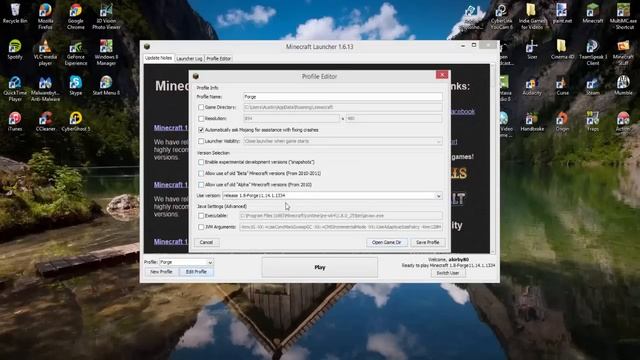This screenshot has width=640, height=360.
Task: Select the Windows 8 Manager icon
Action: 106,53
